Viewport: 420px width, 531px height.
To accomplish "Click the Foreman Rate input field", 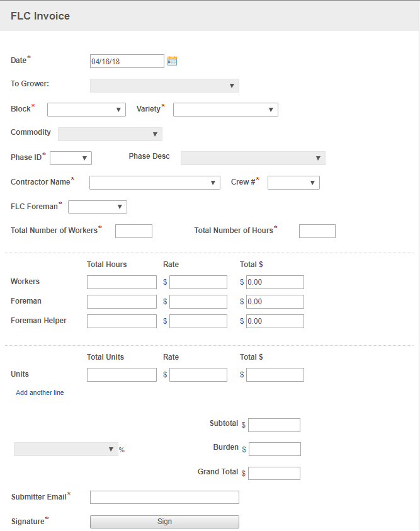I will [x=198, y=302].
